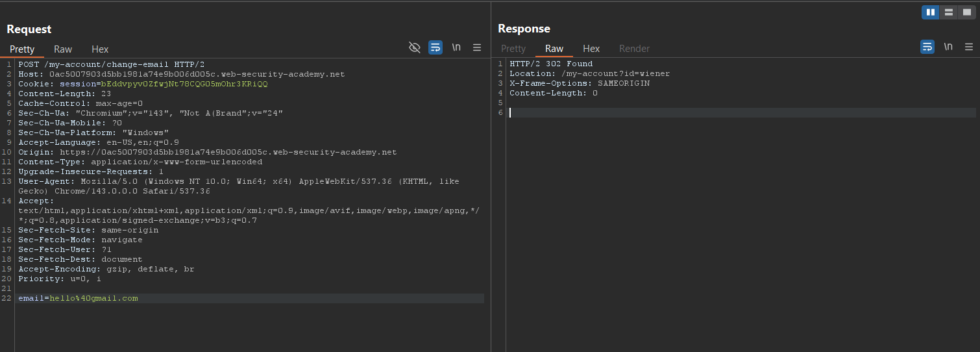This screenshot has height=352, width=980.
Task: Toggle word wrap icon in Response pane
Action: point(927,47)
